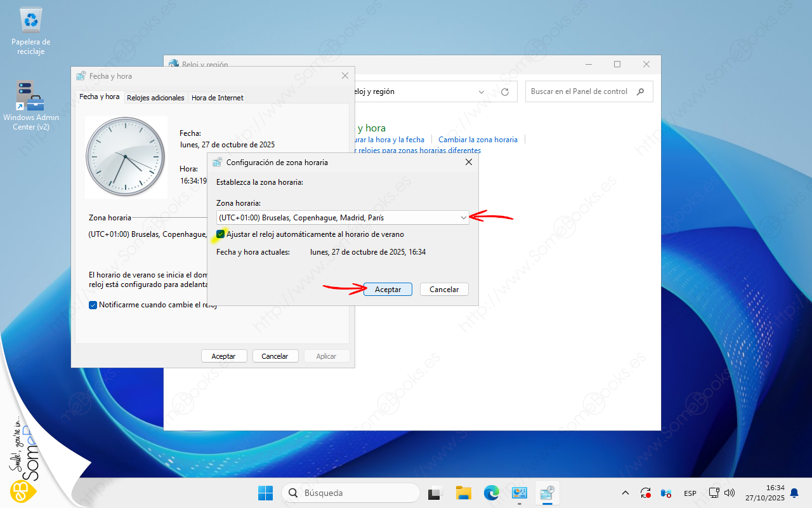Click the Control Panel search field

click(580, 91)
